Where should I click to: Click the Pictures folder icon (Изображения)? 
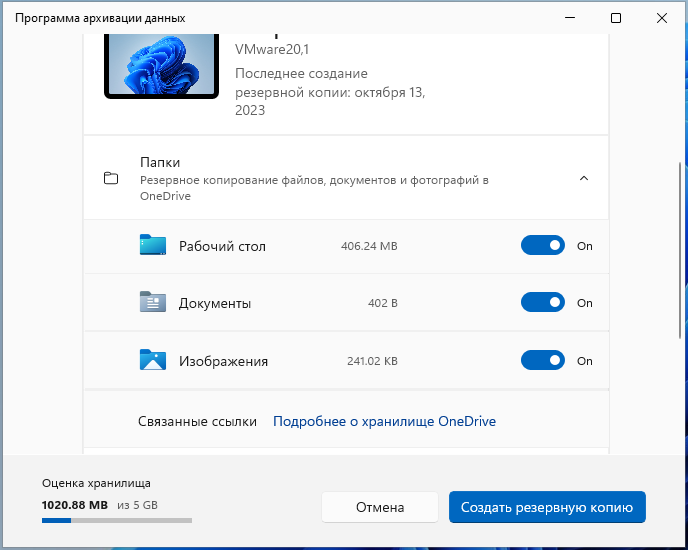tap(153, 360)
